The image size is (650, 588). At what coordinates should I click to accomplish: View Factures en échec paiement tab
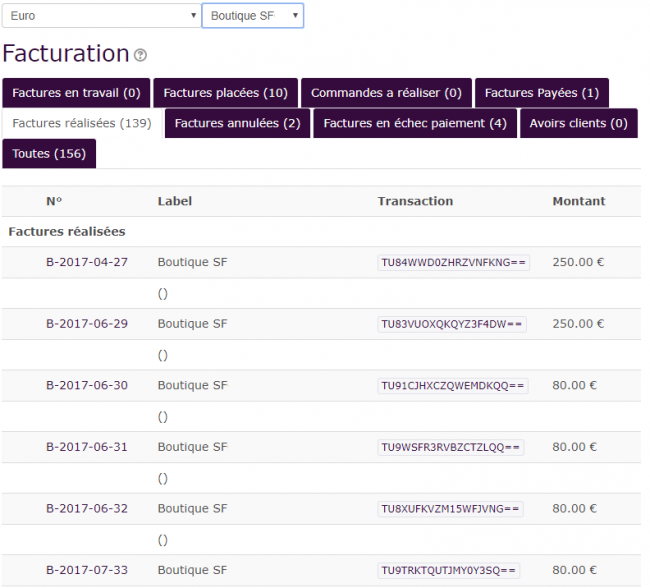point(414,124)
